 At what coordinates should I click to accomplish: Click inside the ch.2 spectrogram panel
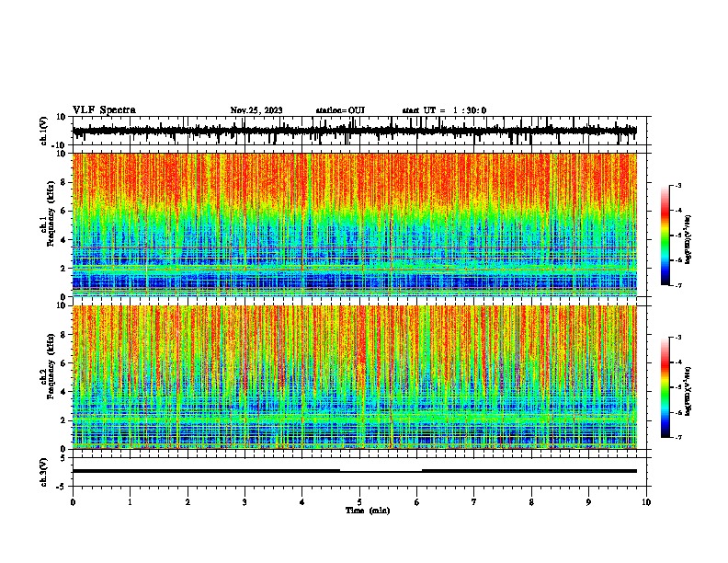pyautogui.click(x=355, y=377)
